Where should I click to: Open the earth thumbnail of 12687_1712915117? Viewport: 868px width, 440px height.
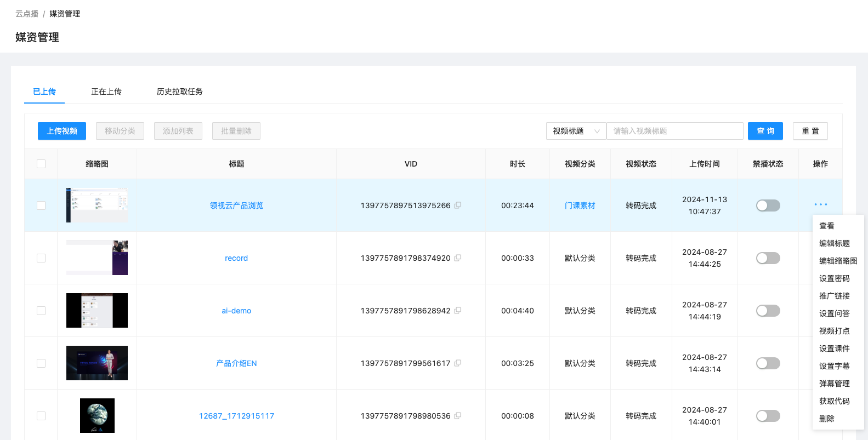coord(97,415)
